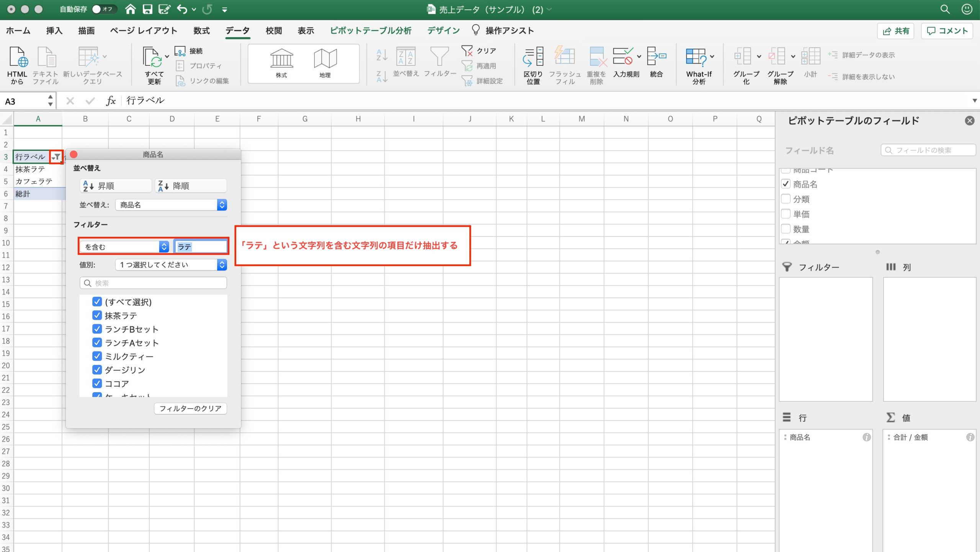Switch to the ホーム tab

18,31
